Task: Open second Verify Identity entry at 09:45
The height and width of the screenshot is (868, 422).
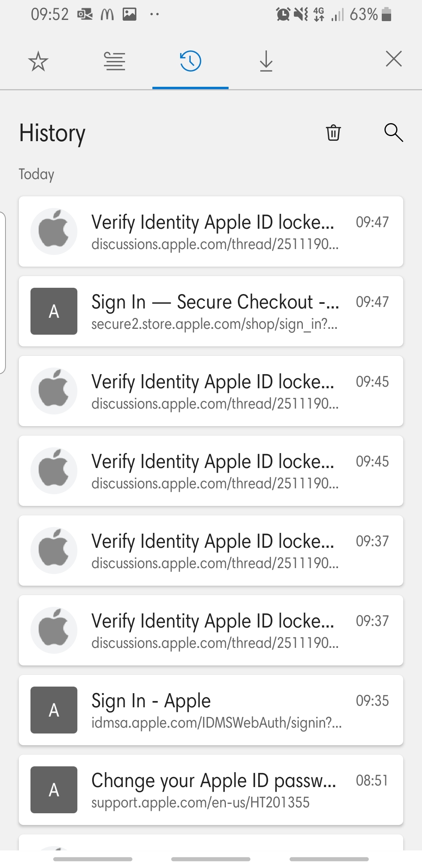Action: pyautogui.click(x=211, y=471)
